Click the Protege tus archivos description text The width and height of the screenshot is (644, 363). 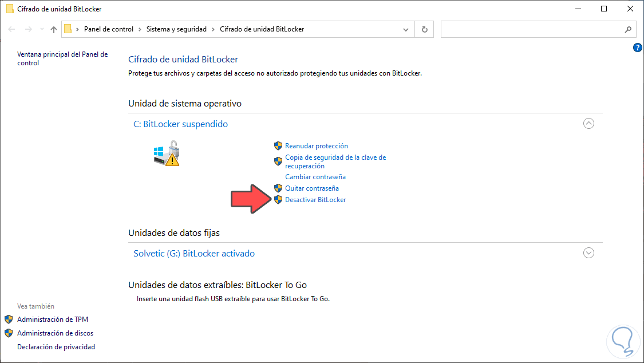point(275,73)
